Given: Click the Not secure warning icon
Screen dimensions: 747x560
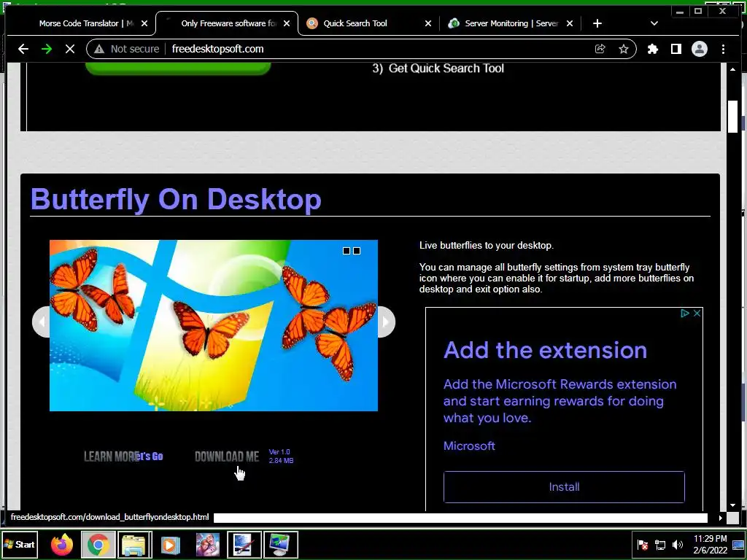Looking at the screenshot, I should point(99,49).
